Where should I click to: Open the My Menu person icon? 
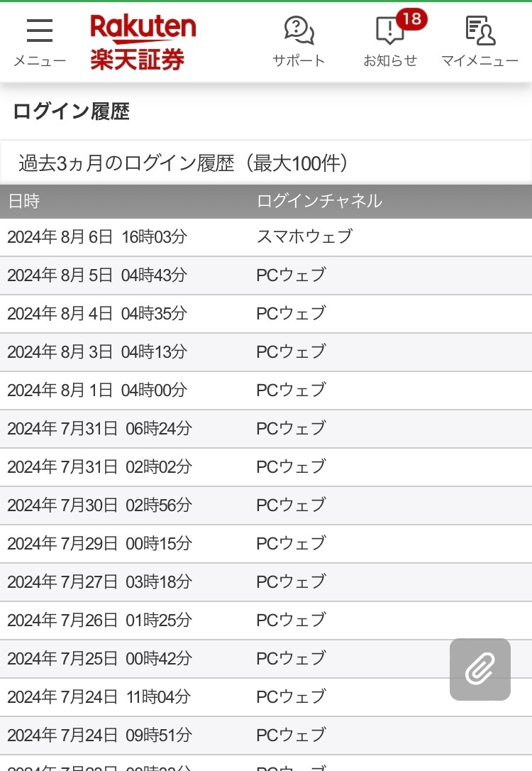[480, 31]
